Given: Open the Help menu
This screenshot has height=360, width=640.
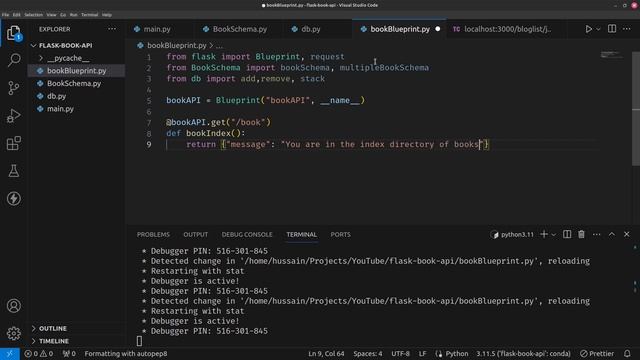Looking at the screenshot, I should [107, 15].
